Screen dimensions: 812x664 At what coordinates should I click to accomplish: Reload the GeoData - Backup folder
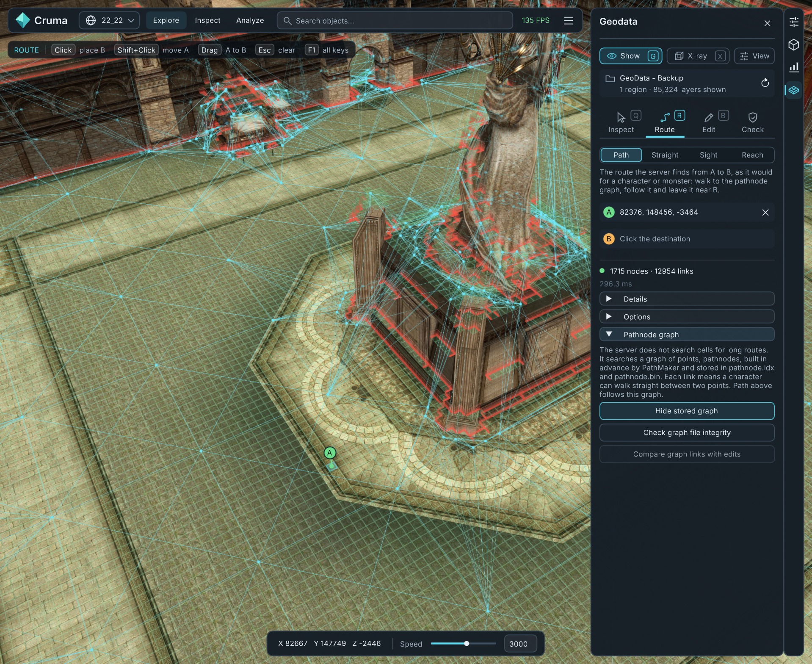[765, 83]
